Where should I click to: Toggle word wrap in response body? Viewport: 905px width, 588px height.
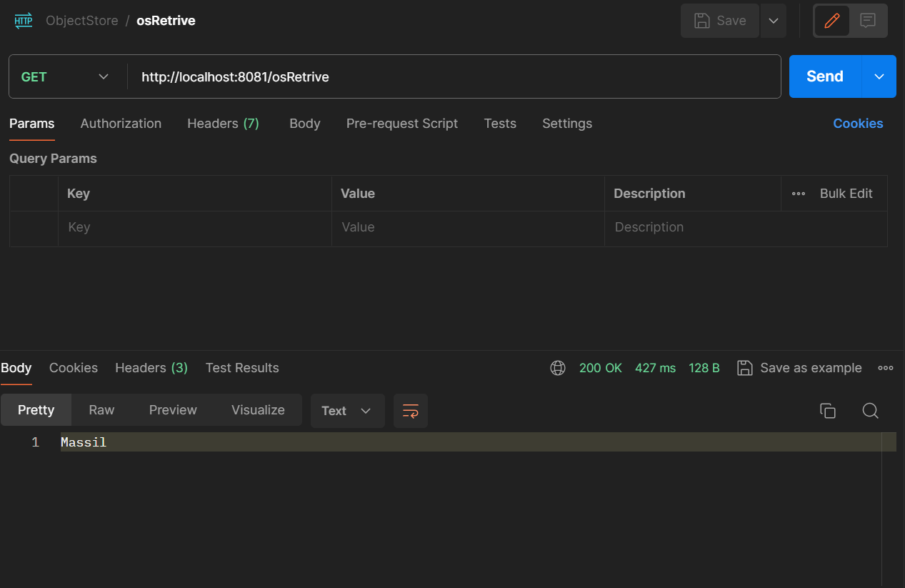[410, 411]
